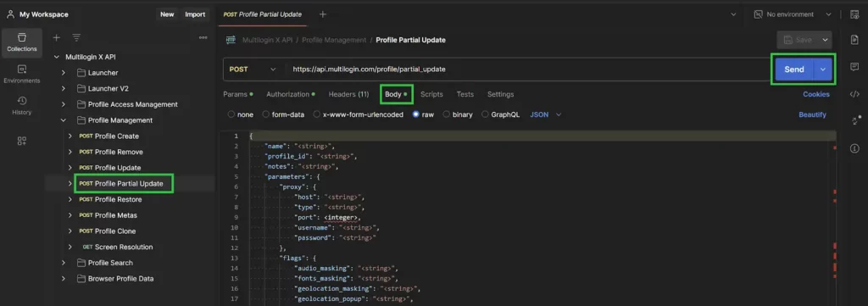Open the configure sidebar apps icon

[x=21, y=141]
